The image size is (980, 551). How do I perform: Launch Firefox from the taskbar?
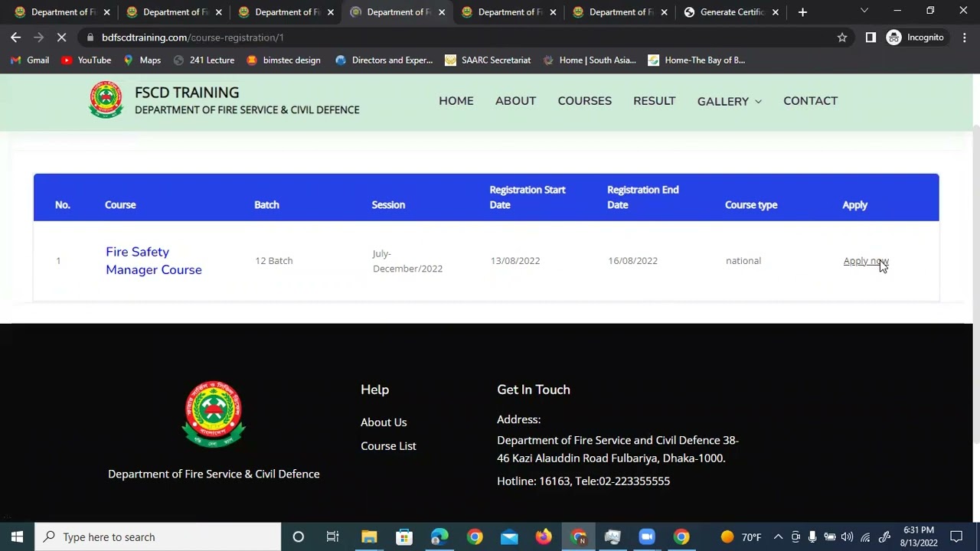(x=544, y=537)
